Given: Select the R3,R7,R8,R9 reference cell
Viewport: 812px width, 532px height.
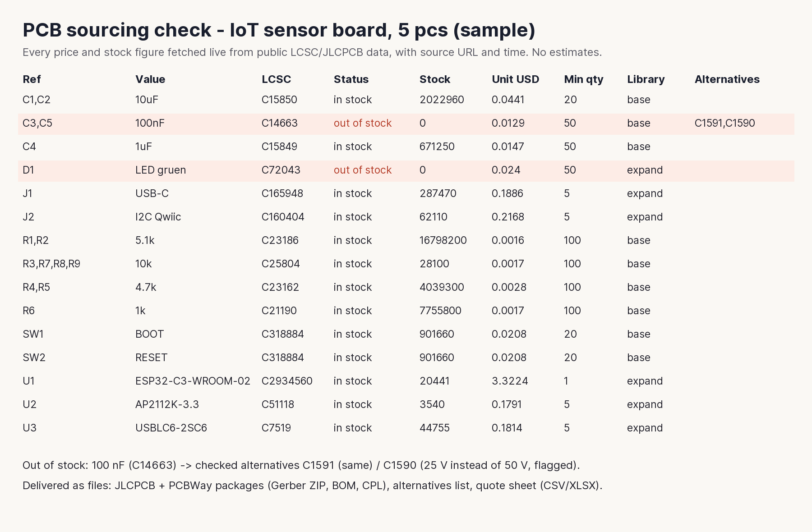Looking at the screenshot, I should [x=51, y=264].
